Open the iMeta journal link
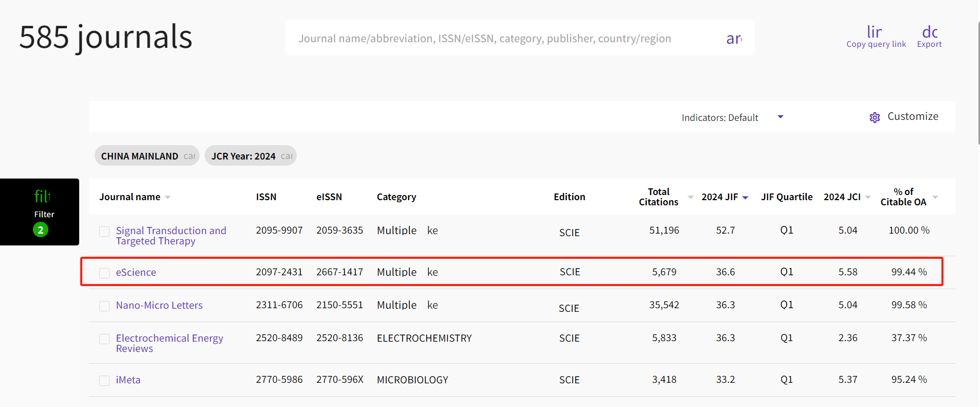This screenshot has height=407, width=980. 128,380
